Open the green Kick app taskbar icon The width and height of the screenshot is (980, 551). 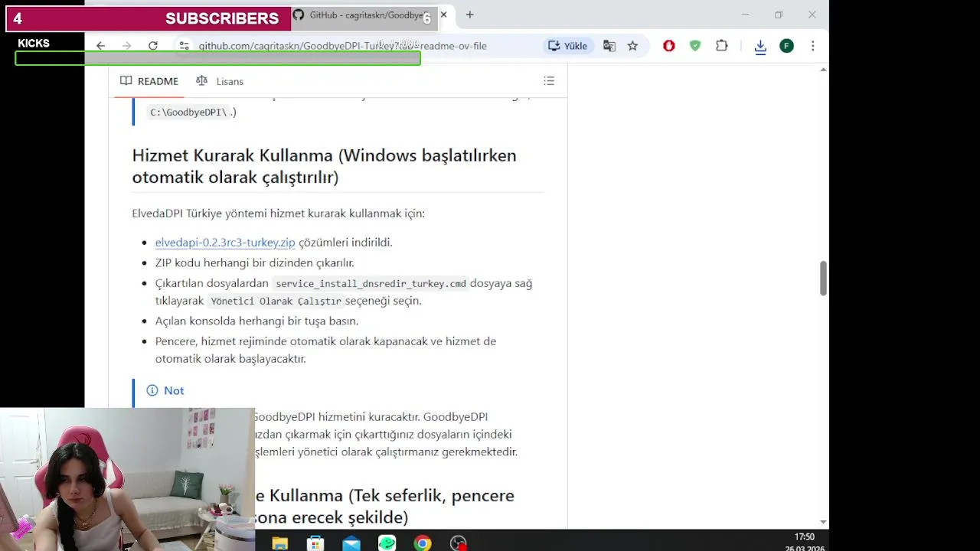point(387,543)
